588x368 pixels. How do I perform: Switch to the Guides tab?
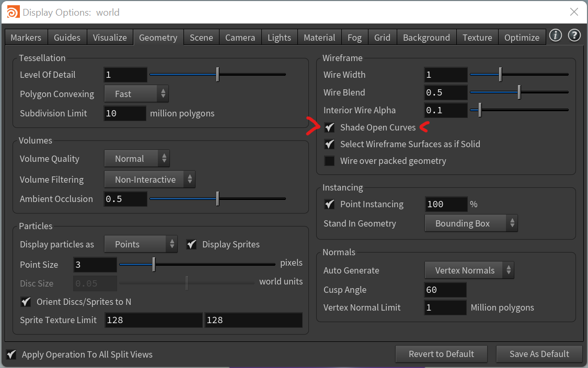(x=67, y=38)
